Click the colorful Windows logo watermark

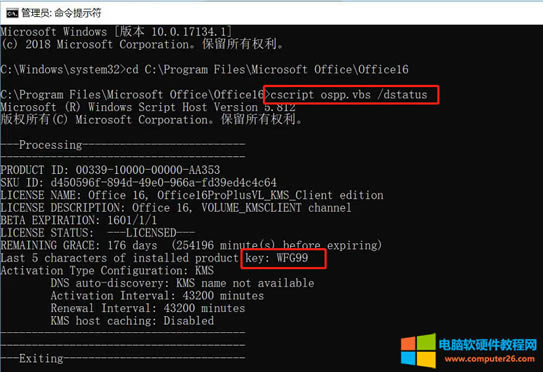(418, 351)
